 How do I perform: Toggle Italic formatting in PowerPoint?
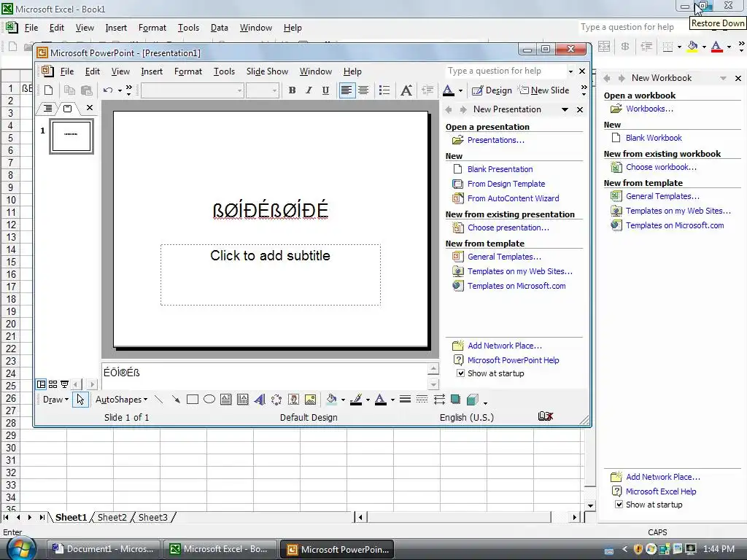pyautogui.click(x=309, y=90)
